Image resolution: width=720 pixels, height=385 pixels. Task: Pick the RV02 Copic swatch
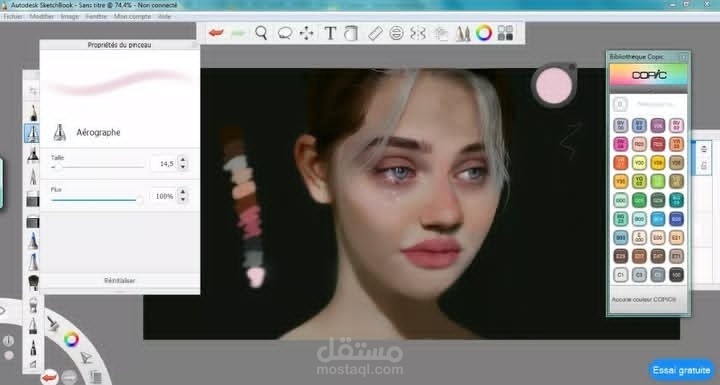click(676, 125)
